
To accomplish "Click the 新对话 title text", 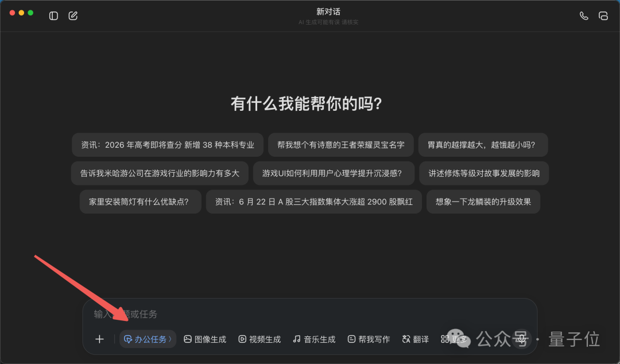I will click(328, 12).
